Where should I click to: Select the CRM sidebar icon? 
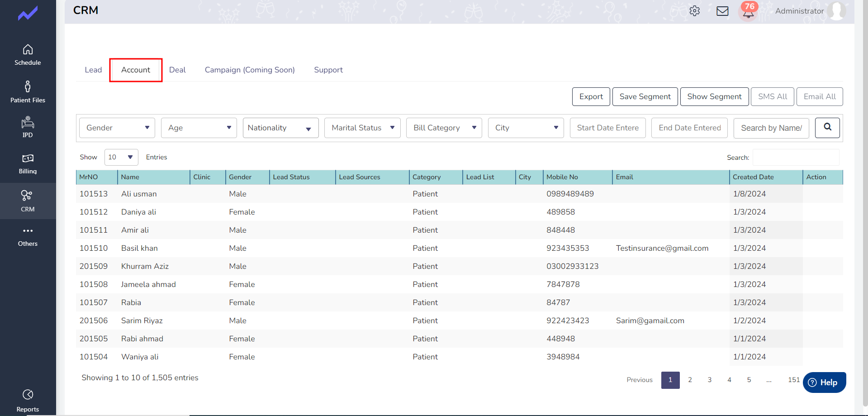pyautogui.click(x=28, y=201)
